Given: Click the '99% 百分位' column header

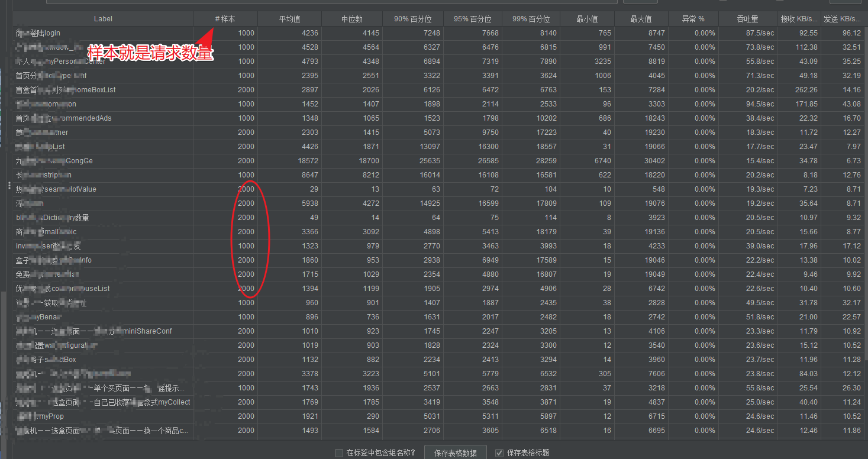Looking at the screenshot, I should pos(531,19).
